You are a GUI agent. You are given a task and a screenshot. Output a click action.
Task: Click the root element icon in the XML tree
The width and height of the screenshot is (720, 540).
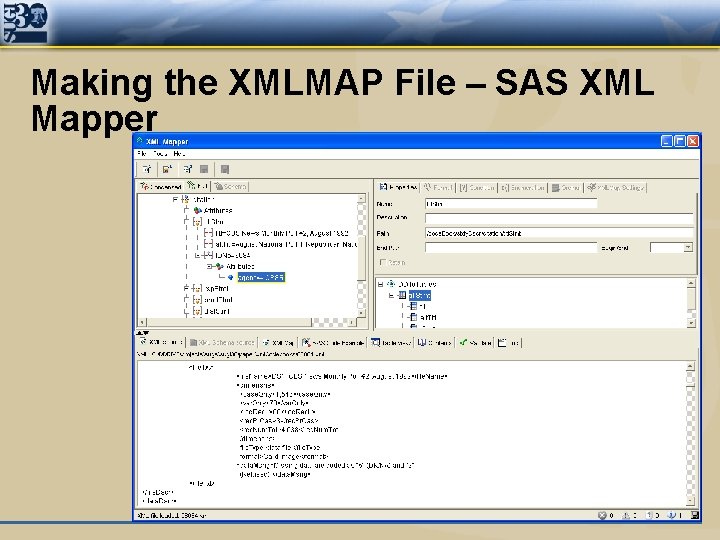(x=185, y=199)
